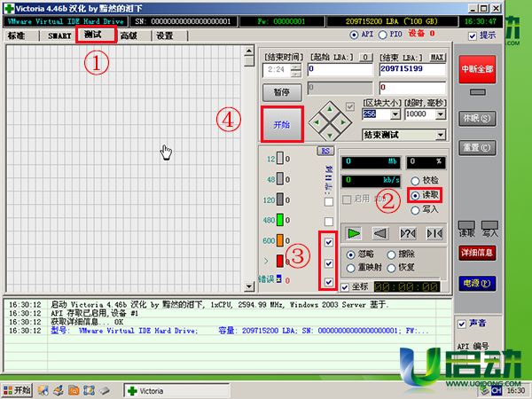Image resolution: width=532 pixels, height=399 pixels.
Task: Select the random scan mode button marked with a question mark
Action: [x=408, y=233]
